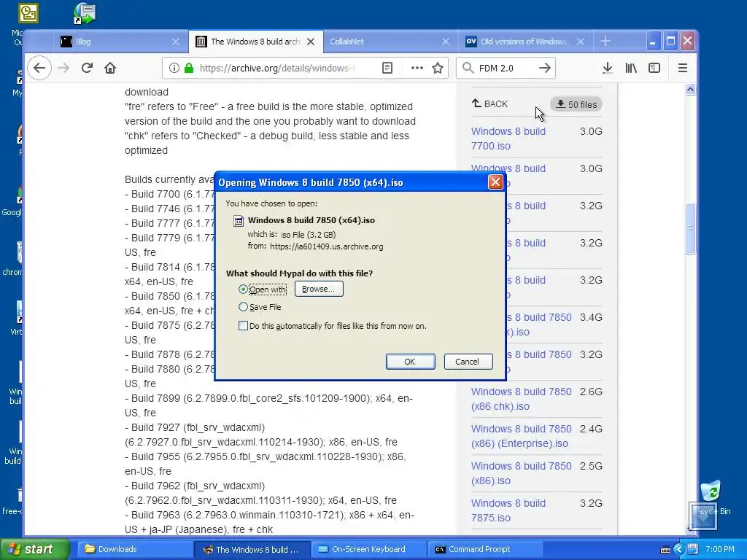
Task: Click the Build 7963 list entry text
Action: (270, 522)
